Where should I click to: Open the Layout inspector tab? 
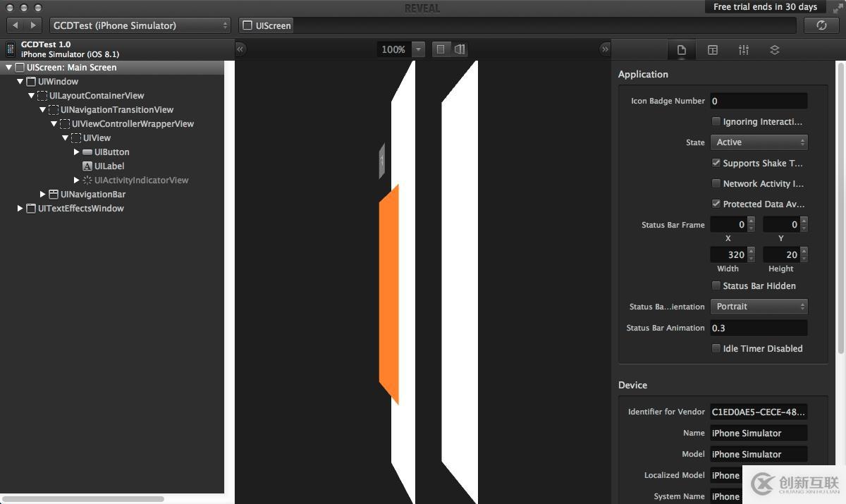(713, 50)
